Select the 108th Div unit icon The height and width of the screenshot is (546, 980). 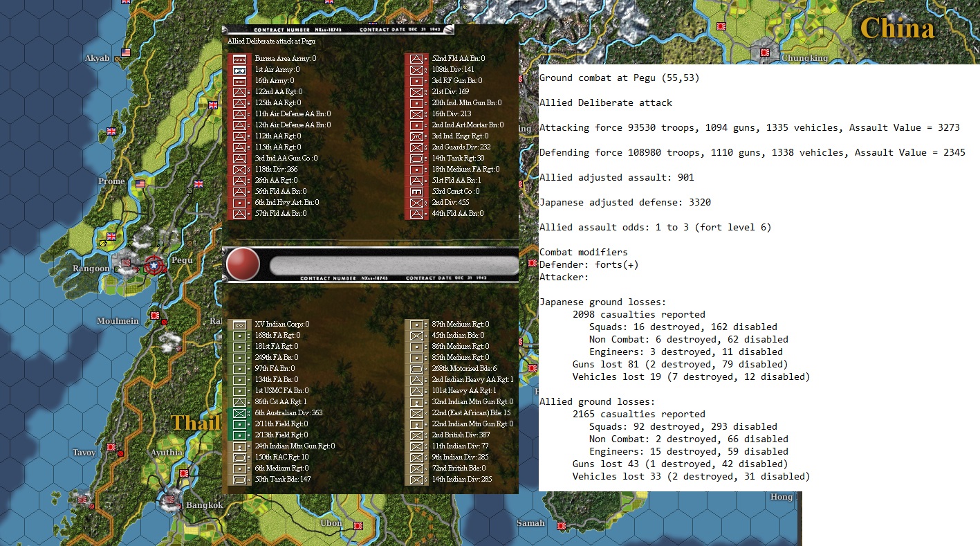click(417, 70)
